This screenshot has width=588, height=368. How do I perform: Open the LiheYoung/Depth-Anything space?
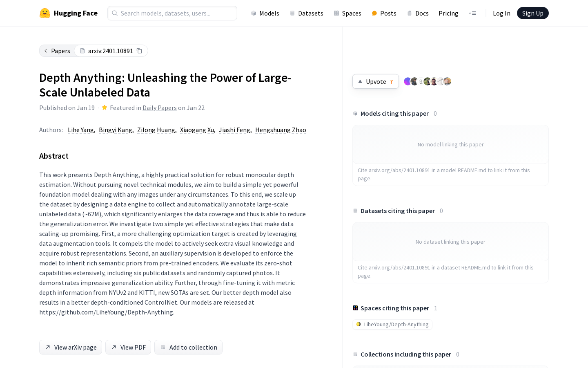pos(392,324)
